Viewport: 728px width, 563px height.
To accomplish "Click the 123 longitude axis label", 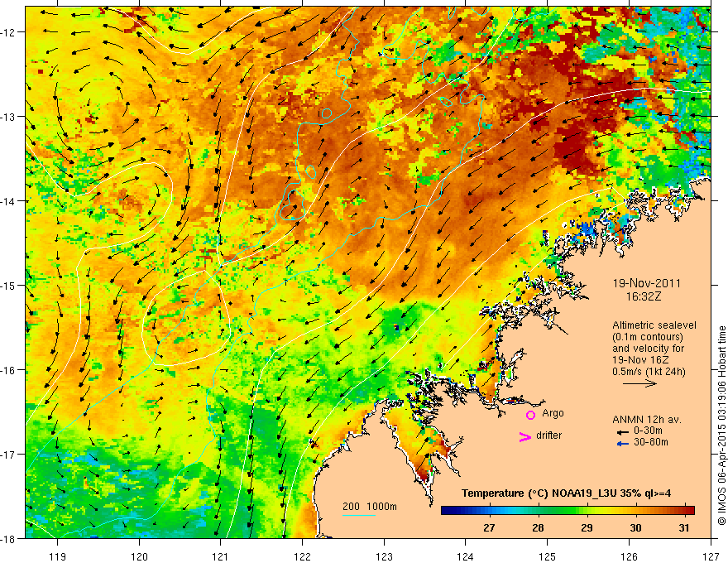I will (384, 556).
